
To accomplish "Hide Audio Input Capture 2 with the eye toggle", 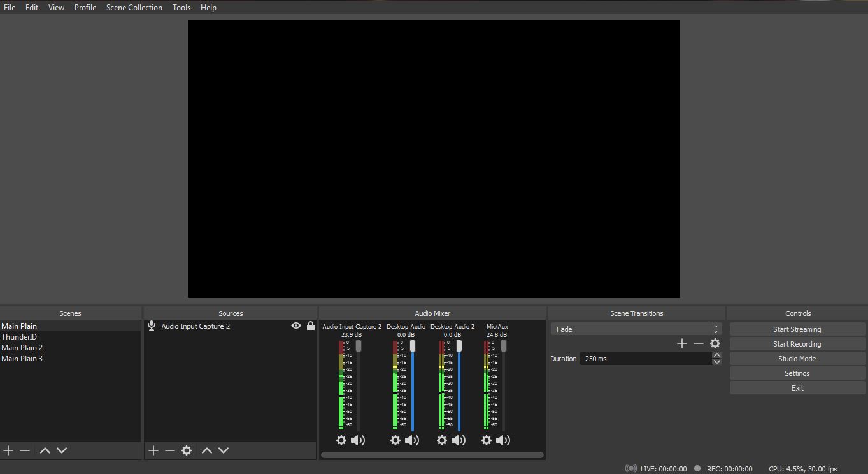I will (x=295, y=326).
